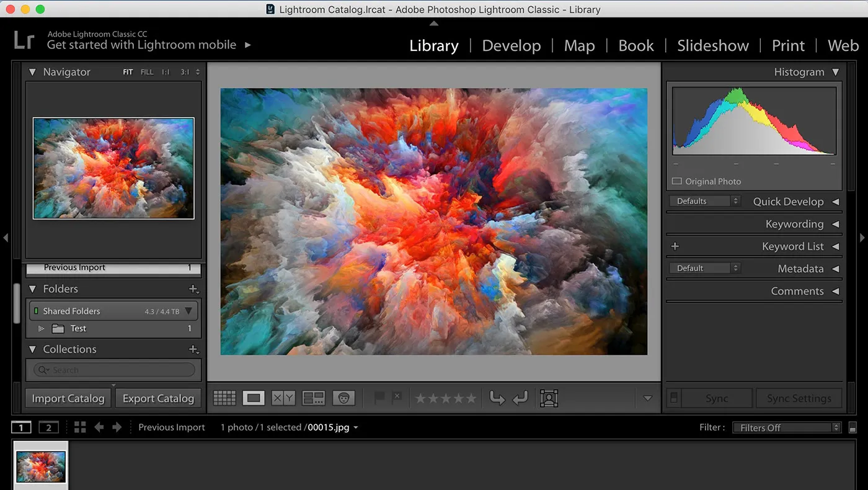Rotate the photo counterclockwise
This screenshot has height=490, width=868.
coord(497,398)
